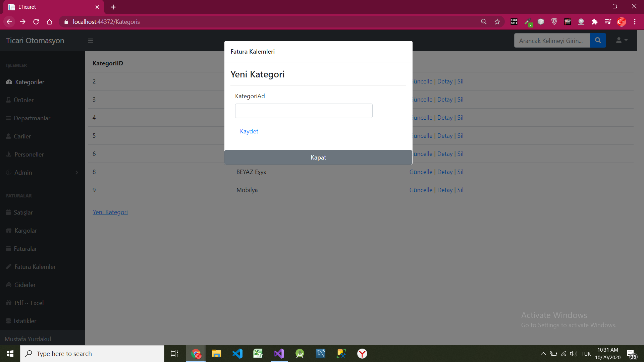Open Chrome's three-dot menu
Viewport: 644px width, 362px height.
[x=635, y=21]
